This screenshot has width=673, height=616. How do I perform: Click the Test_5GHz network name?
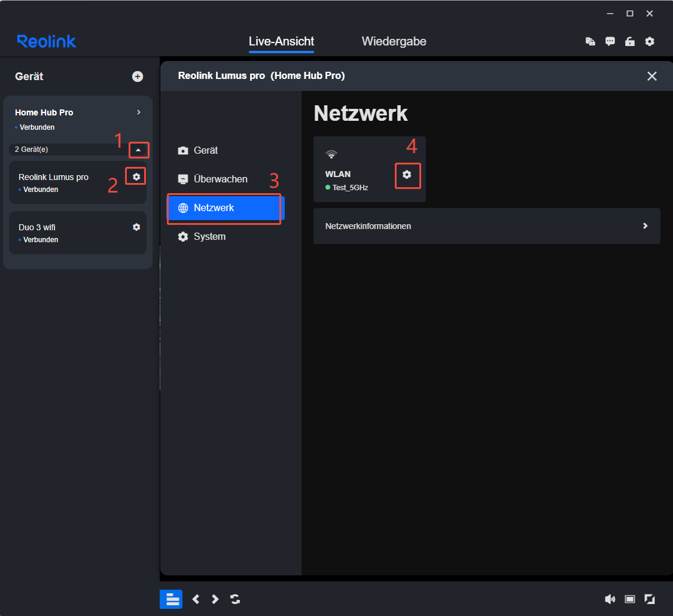coord(350,187)
